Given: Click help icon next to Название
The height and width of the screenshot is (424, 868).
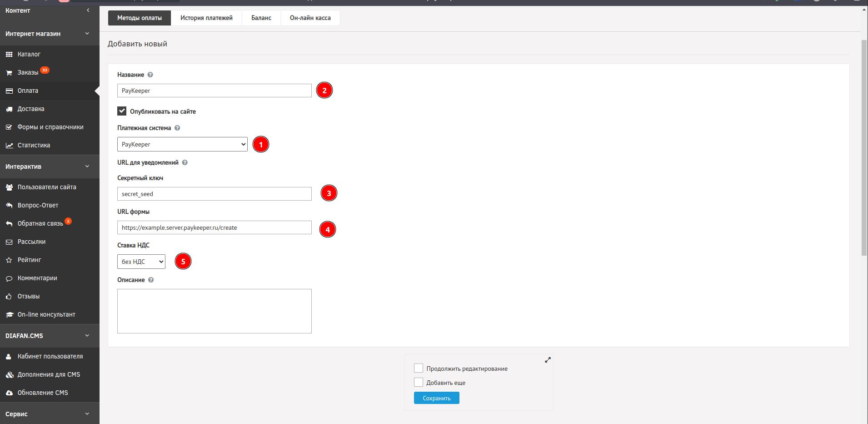Looking at the screenshot, I should pyautogui.click(x=150, y=75).
